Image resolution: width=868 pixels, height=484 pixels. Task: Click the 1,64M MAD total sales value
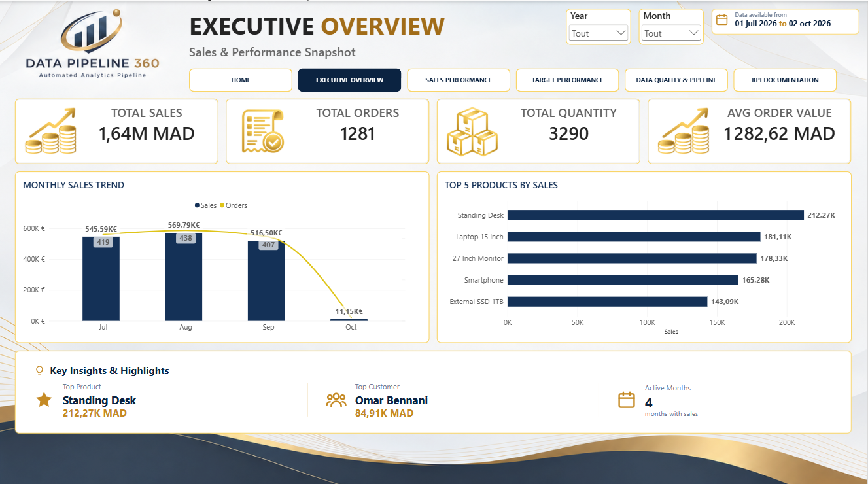pos(147,134)
